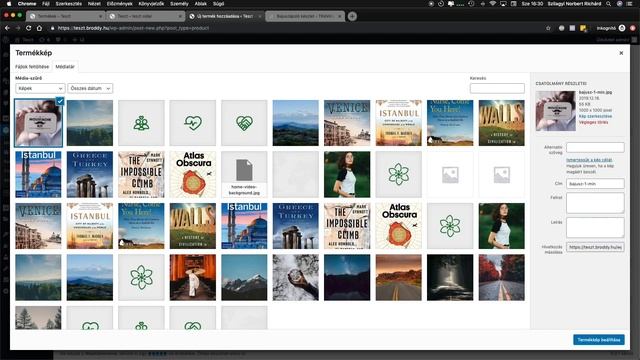Open the Súgó help menu
The width and height of the screenshot is (640, 360).
click(x=218, y=4)
